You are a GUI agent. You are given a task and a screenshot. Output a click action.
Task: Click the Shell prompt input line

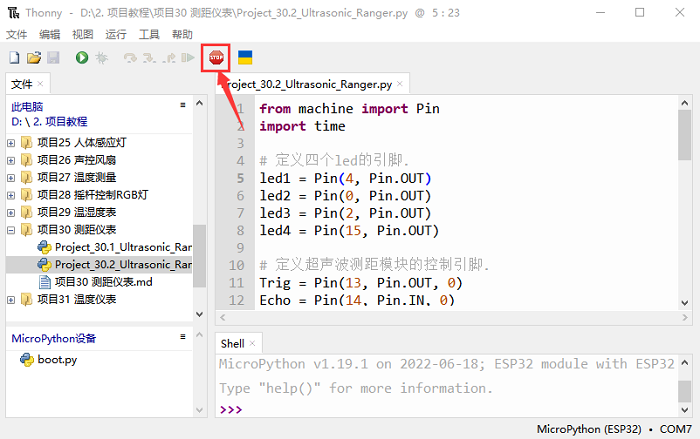[x=450, y=410]
